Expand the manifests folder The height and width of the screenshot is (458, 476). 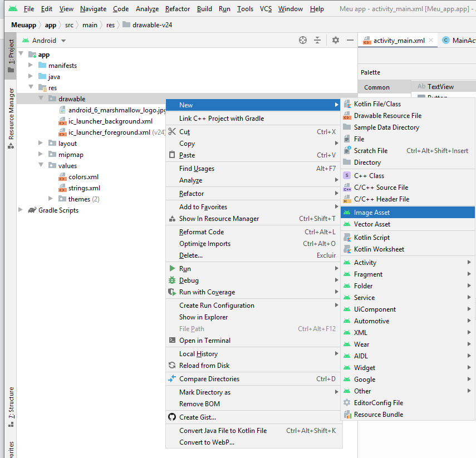(x=31, y=66)
